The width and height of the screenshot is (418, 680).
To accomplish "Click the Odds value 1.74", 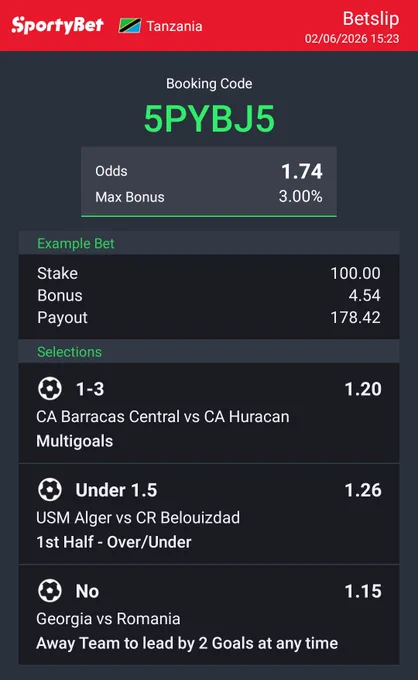I will click(302, 171).
